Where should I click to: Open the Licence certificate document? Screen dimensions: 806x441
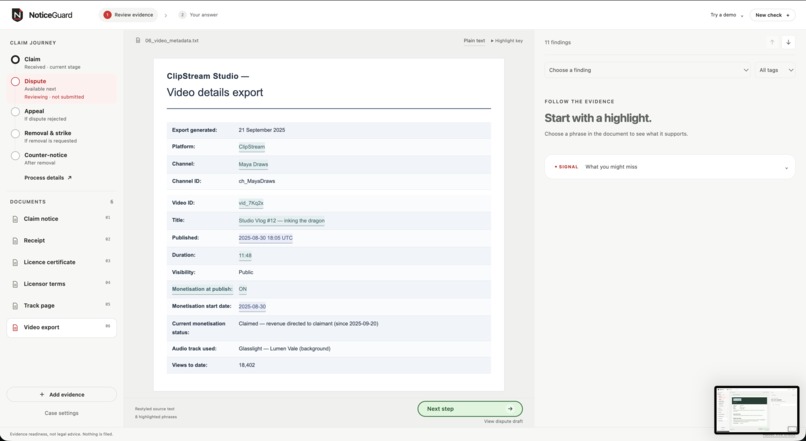[61, 262]
